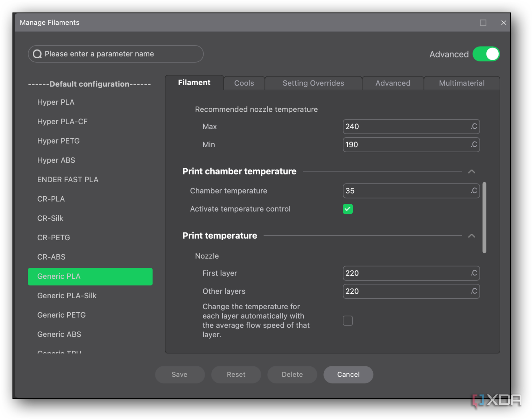Image resolution: width=532 pixels, height=420 pixels.
Task: Turn off the Advanced toggle switch
Action: click(x=486, y=54)
